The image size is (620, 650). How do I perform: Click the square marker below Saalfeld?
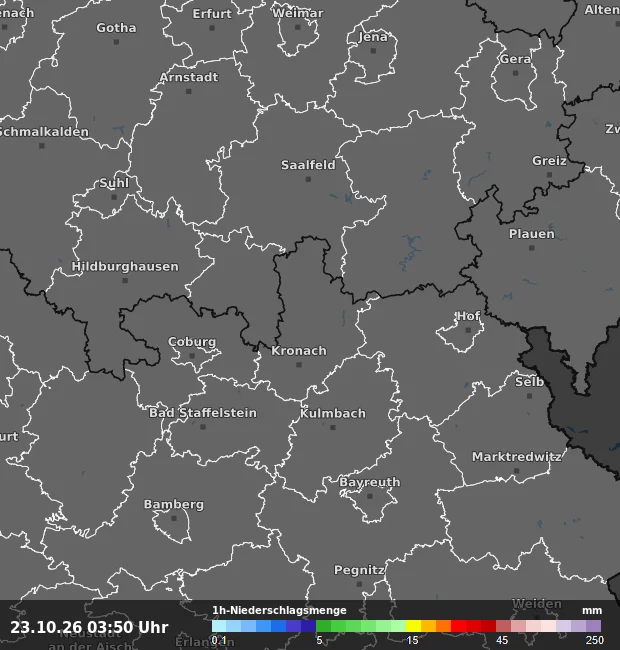click(x=308, y=179)
